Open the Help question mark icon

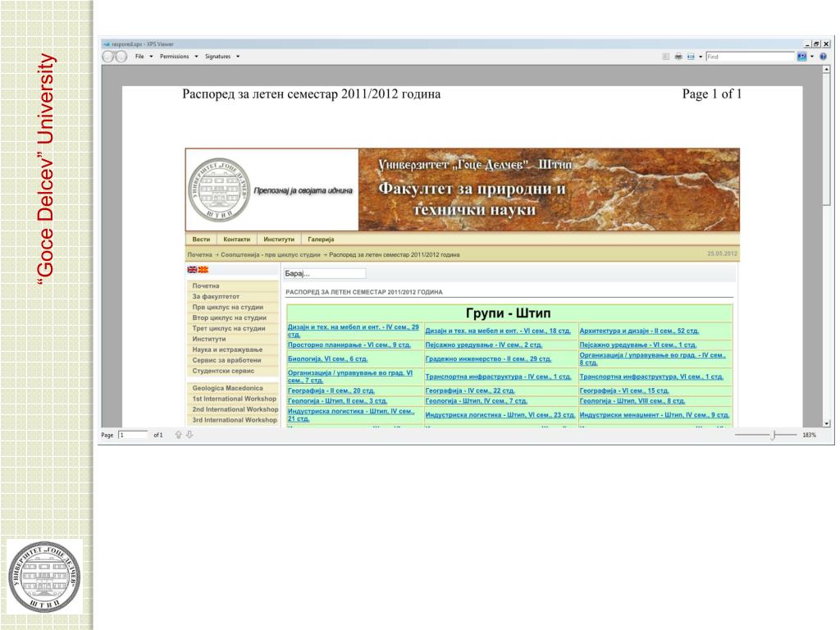824,57
